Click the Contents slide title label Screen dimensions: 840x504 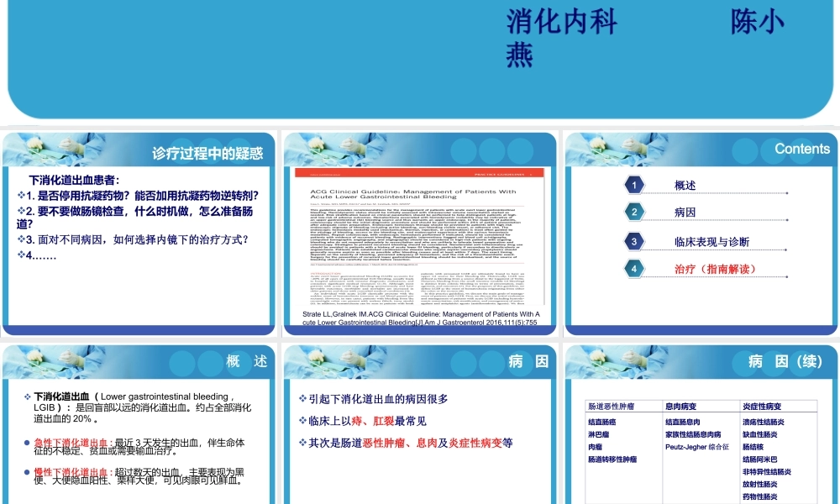[802, 148]
